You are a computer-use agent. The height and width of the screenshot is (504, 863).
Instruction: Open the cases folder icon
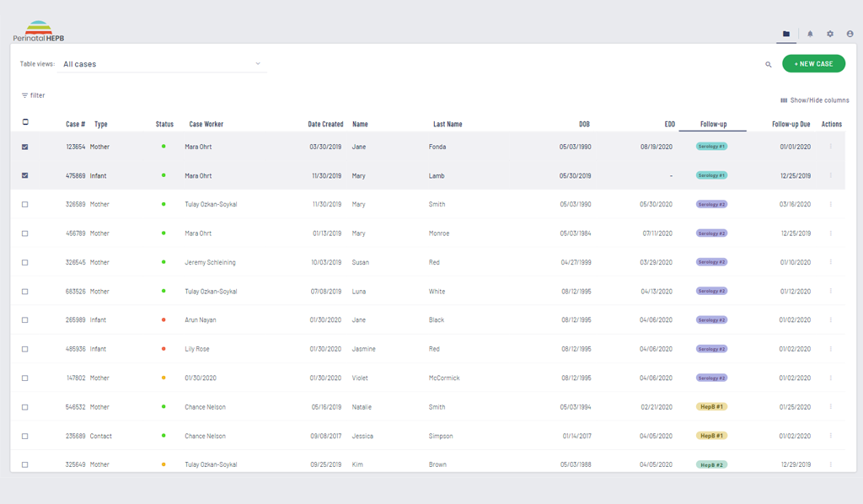786,34
